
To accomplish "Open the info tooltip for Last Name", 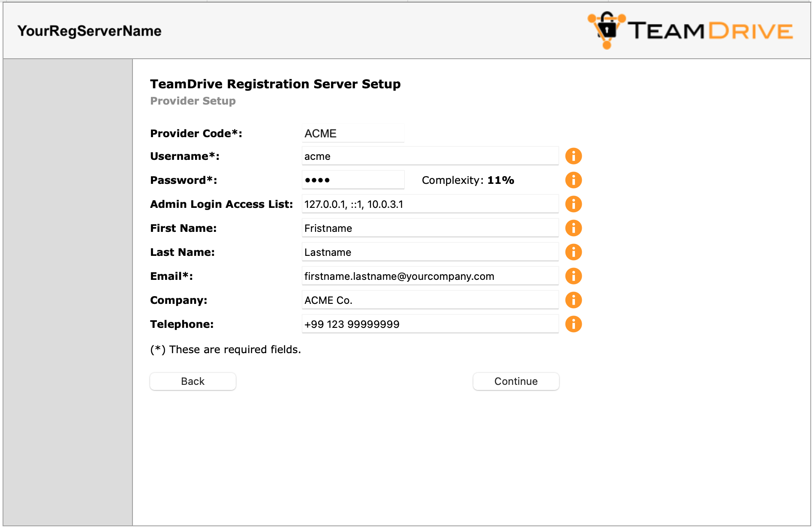I will pyautogui.click(x=573, y=252).
